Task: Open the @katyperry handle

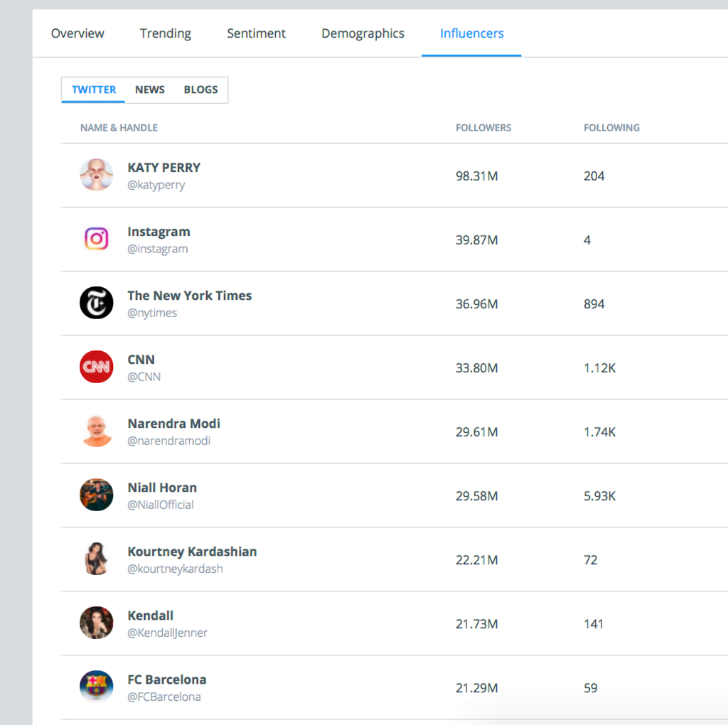Action: tap(156, 185)
